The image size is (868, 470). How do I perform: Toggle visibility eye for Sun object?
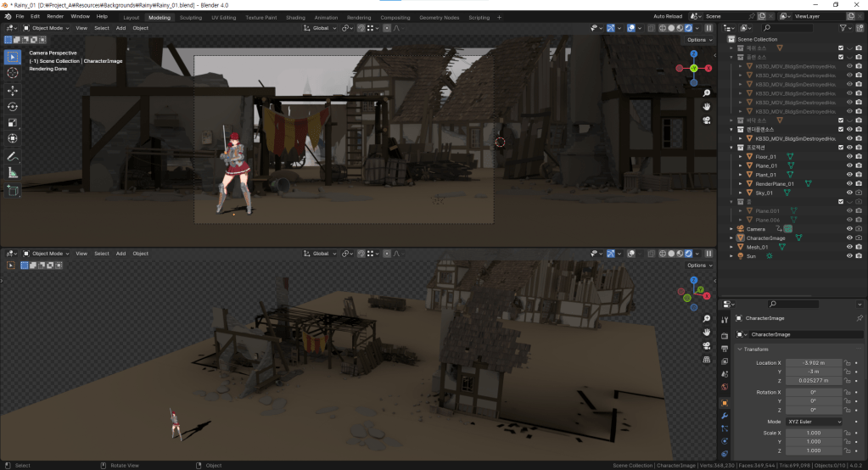pyautogui.click(x=849, y=255)
